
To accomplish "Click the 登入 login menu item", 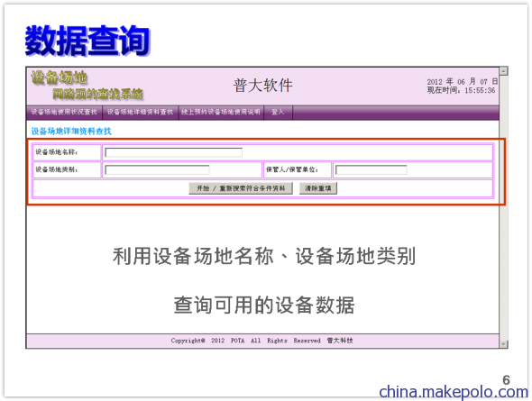I will coord(278,113).
